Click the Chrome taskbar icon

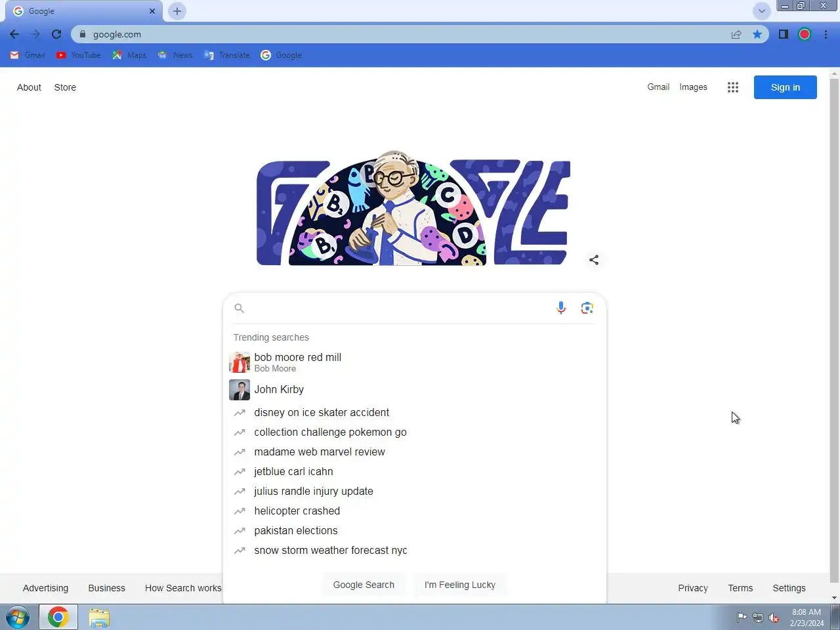(58, 618)
